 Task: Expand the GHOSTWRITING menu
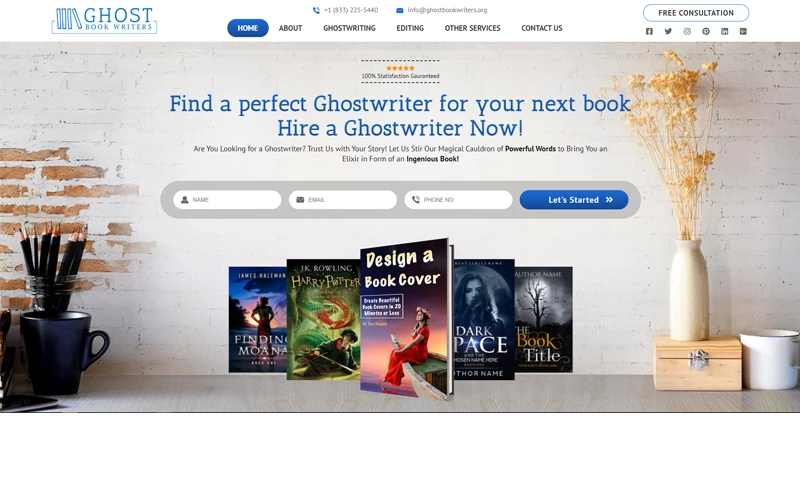pos(349,28)
